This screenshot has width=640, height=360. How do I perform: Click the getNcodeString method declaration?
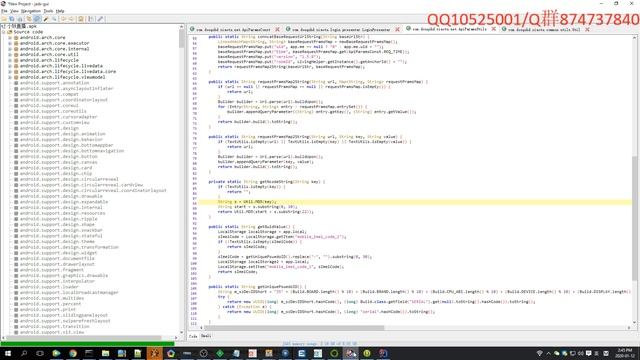267,182
